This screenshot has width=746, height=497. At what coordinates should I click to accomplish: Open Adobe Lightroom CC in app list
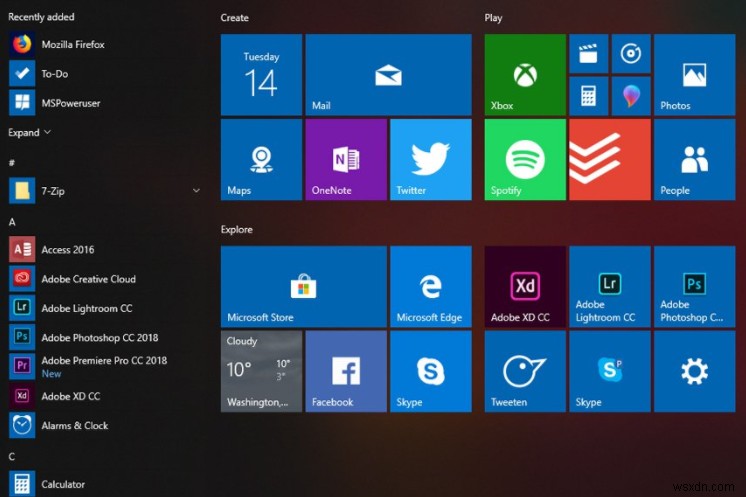tap(105, 308)
